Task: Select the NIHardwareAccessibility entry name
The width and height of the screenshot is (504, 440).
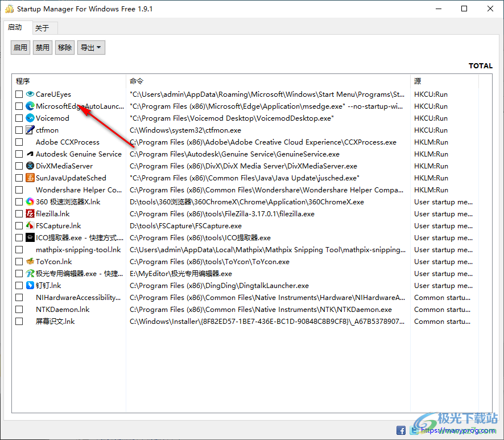Action: [79, 297]
